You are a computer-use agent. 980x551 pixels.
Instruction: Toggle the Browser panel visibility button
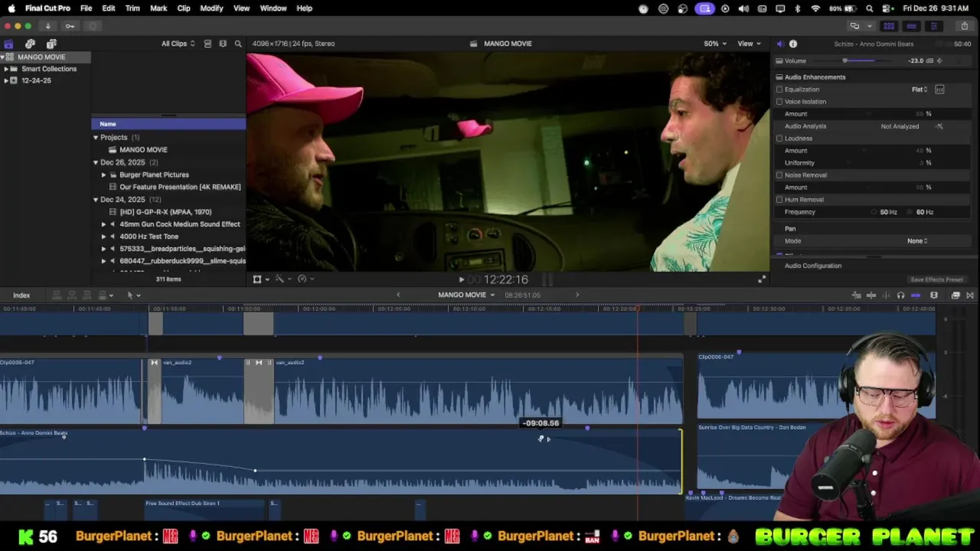(x=889, y=26)
